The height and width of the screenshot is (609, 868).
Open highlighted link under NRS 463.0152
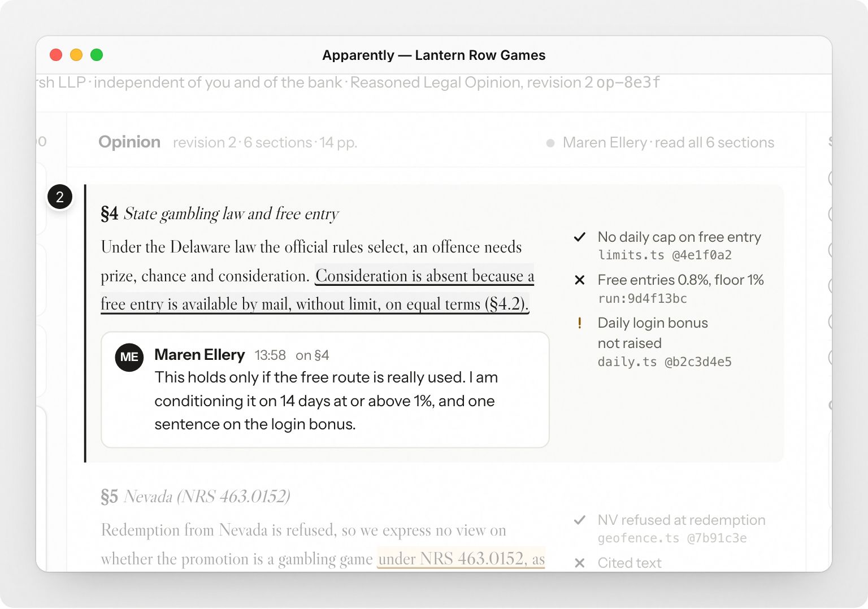pyautogui.click(x=461, y=559)
